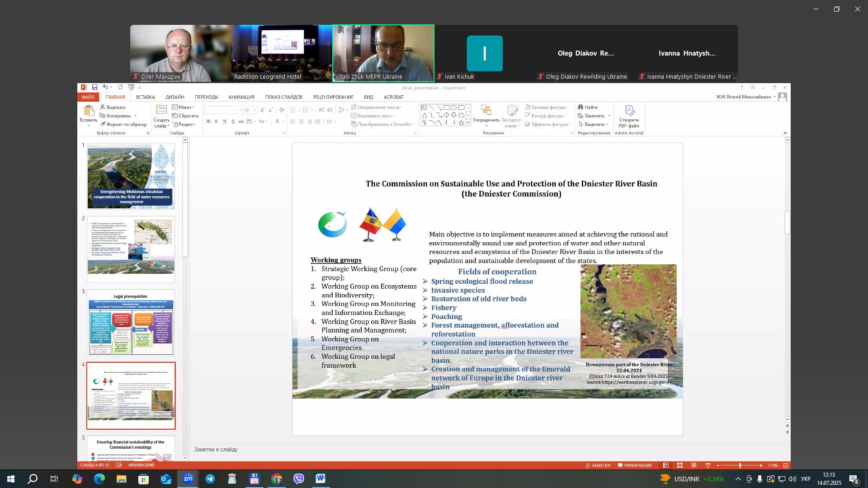The height and width of the screenshot is (488, 868).
Task: Select the star shape in shapes gallery
Action: click(461, 122)
